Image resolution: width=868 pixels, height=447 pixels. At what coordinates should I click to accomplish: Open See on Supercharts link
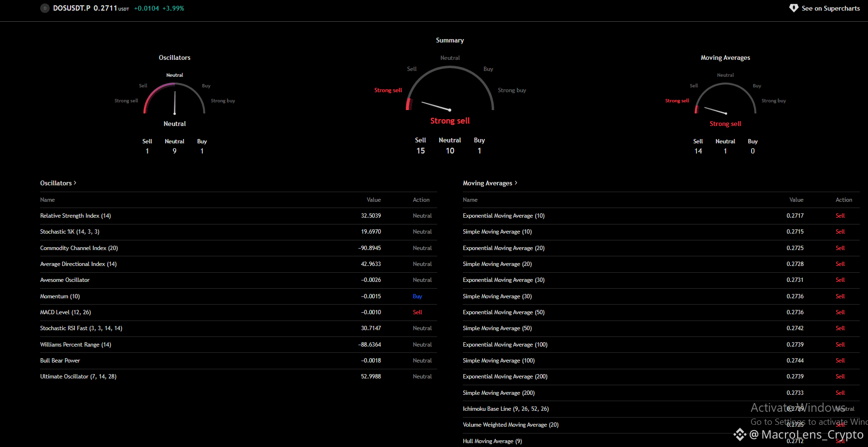coord(825,8)
